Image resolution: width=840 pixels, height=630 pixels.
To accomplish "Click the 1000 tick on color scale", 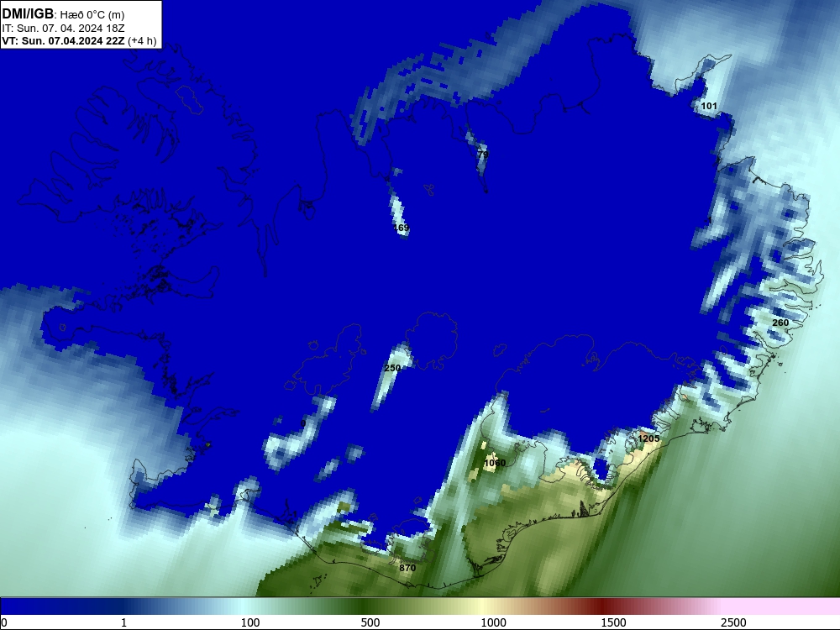I will pyautogui.click(x=493, y=622).
